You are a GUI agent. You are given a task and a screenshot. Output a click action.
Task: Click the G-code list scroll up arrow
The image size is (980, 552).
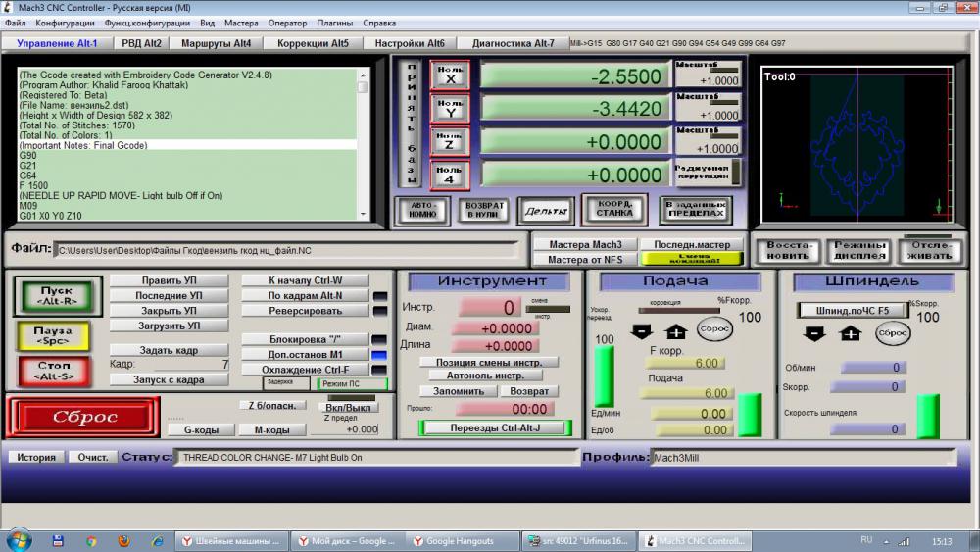364,75
